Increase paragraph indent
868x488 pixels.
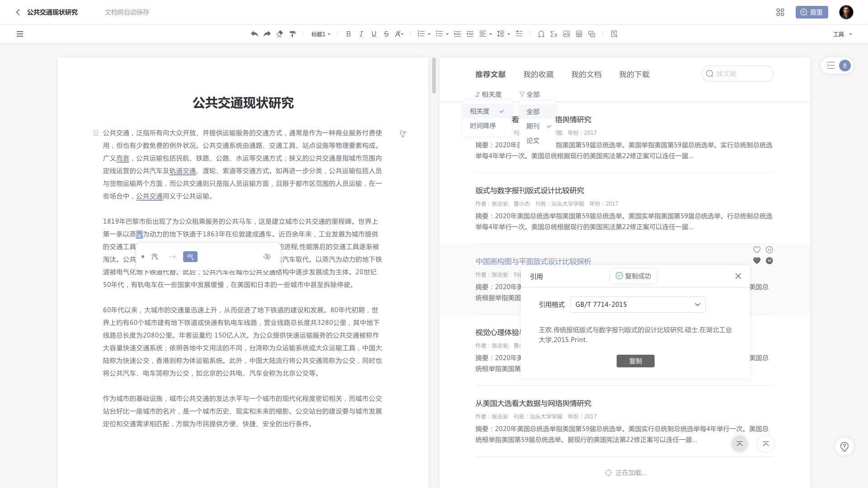click(458, 34)
